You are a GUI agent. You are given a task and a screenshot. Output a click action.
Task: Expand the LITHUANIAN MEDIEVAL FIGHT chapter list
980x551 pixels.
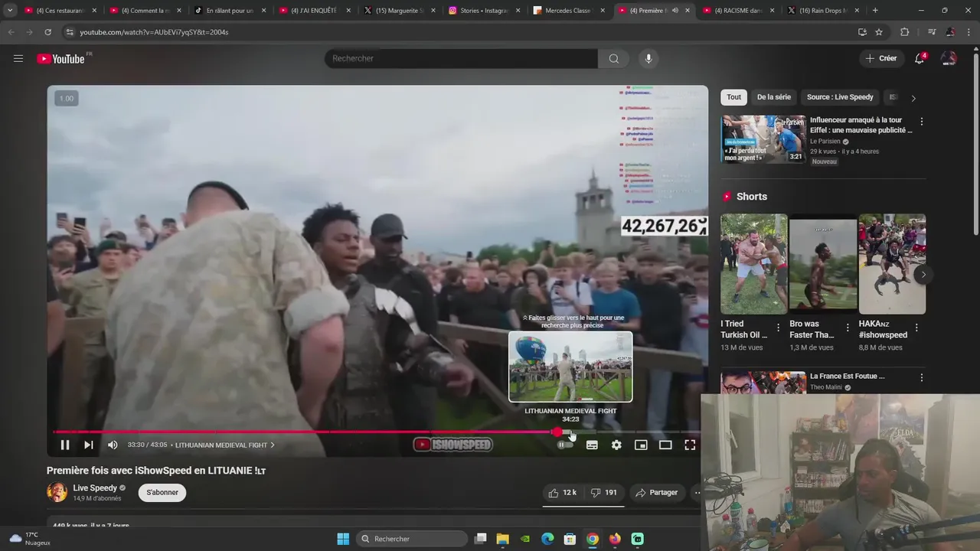[x=224, y=445]
